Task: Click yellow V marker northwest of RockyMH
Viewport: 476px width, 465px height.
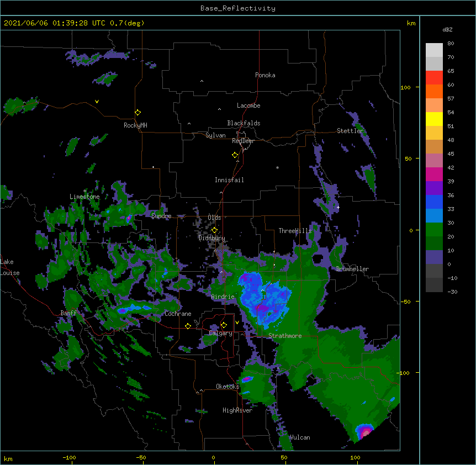Action: [x=97, y=102]
